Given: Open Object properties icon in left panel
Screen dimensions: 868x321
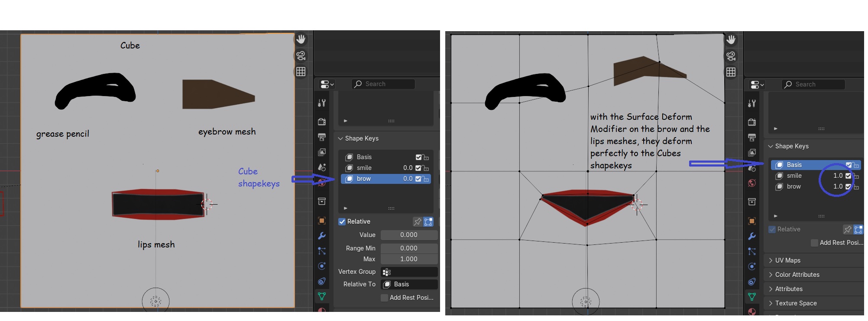Looking at the screenshot, I should (x=322, y=221).
